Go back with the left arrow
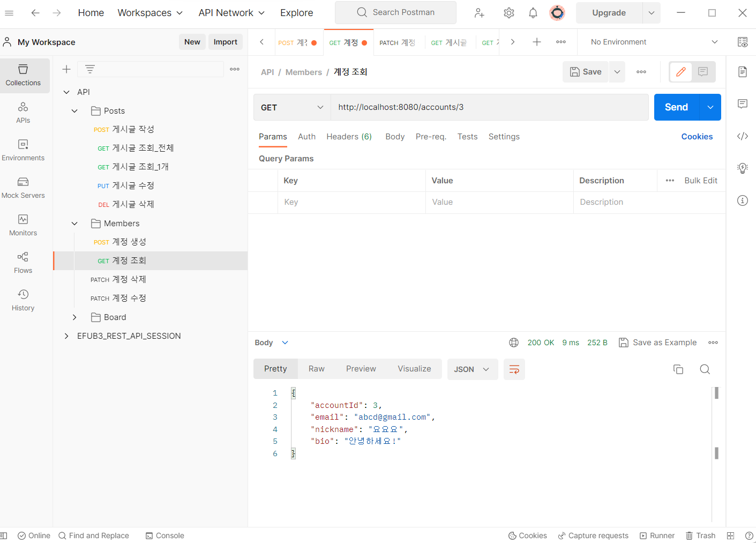This screenshot has height=543, width=756. [35, 13]
